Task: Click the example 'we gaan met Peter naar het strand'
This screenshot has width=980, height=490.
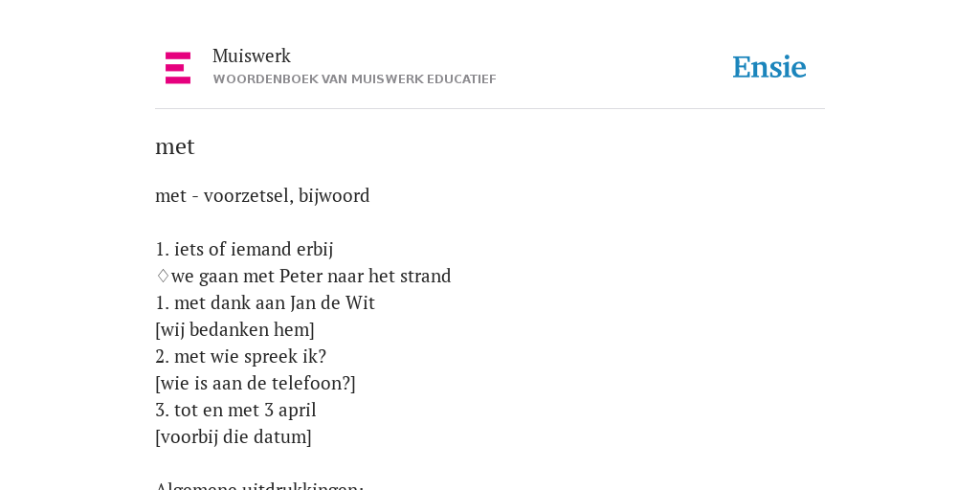Action: 311,277
